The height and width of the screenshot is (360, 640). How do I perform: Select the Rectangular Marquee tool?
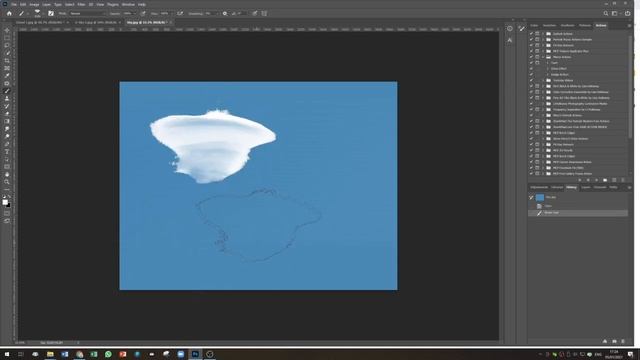click(7, 38)
